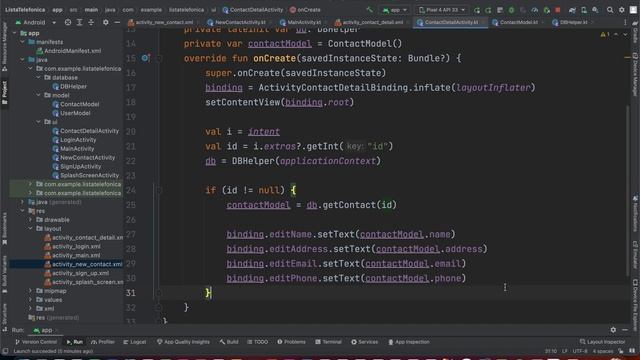
Task: Click the warnings indicator in editor corner
Action: [605, 35]
